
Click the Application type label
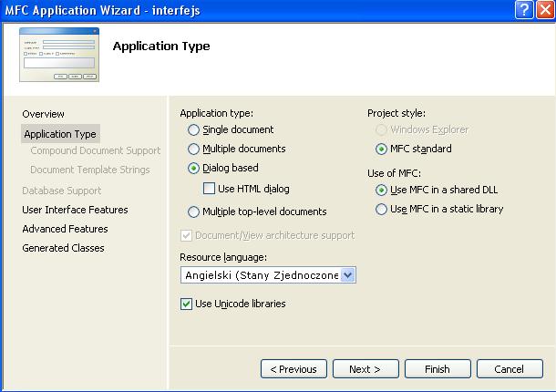click(217, 113)
